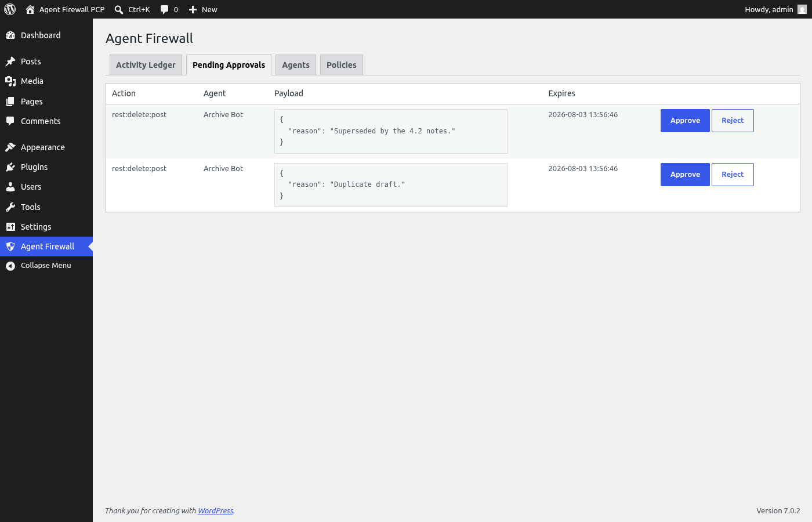Click the Action column header
Viewport: 812px width, 522px height.
pos(124,93)
